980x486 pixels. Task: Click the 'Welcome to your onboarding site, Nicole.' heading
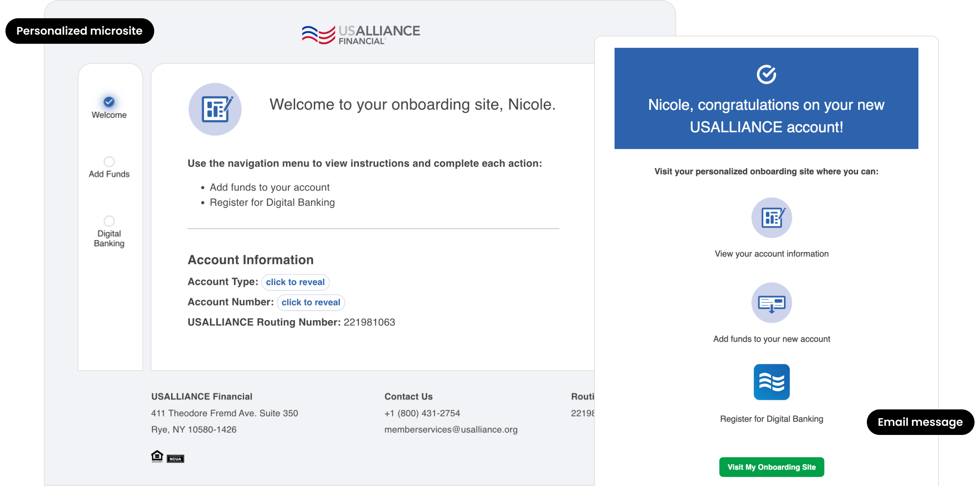412,104
